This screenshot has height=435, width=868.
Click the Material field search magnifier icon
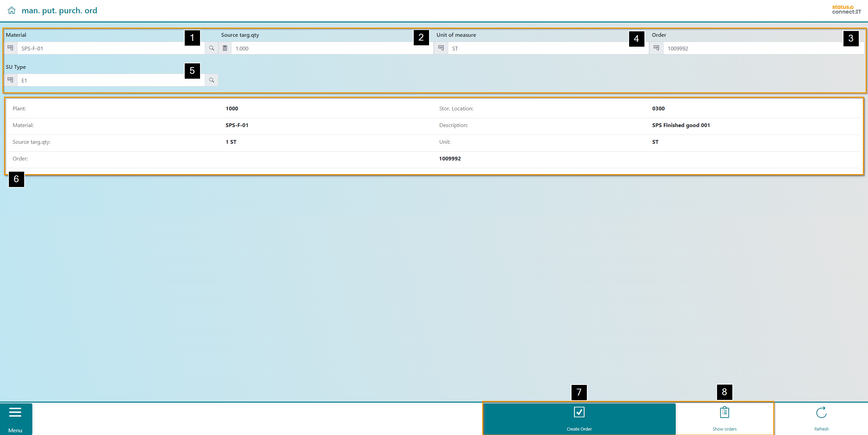(212, 48)
